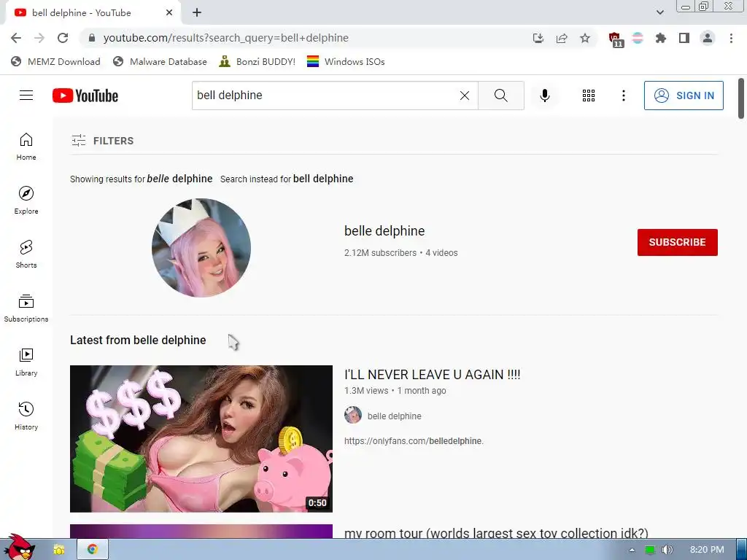Viewport: 747px width, 560px height.
Task: Open the belle delphine channel profile picture
Action: click(x=201, y=248)
